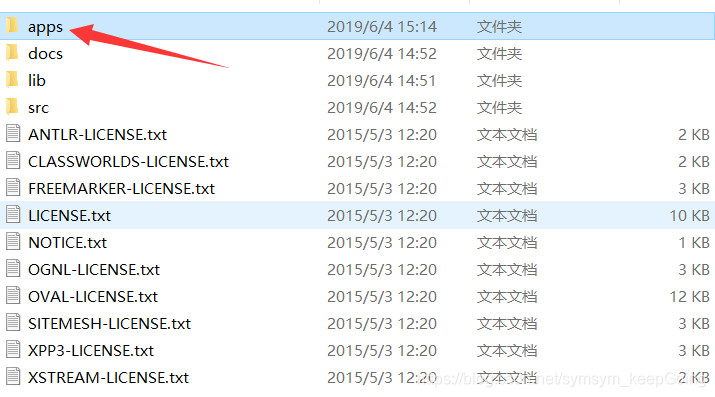Select LICENSE.txt file name
Viewport: 715px width, 397px height.
click(69, 215)
